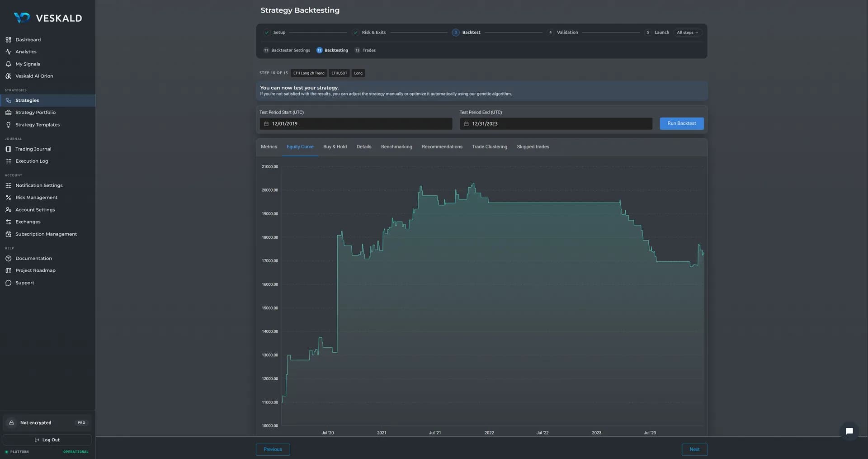
Task: Open the Trade Clustering tab
Action: click(490, 147)
